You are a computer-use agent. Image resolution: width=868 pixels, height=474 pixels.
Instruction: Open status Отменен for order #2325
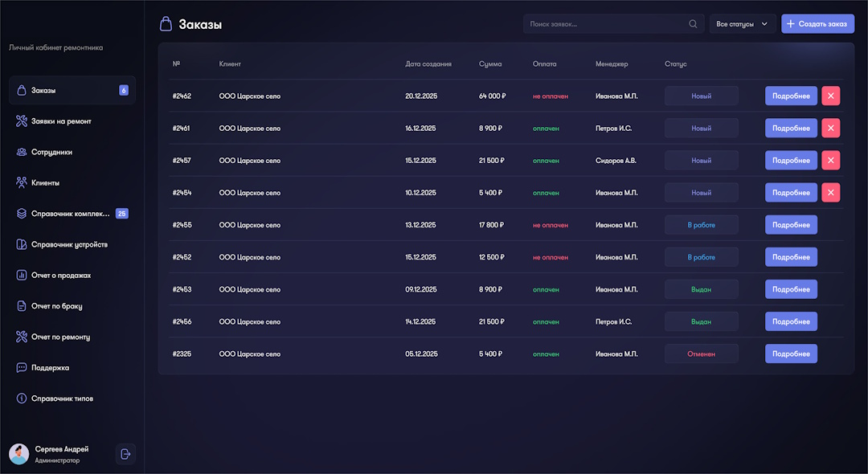(x=702, y=353)
